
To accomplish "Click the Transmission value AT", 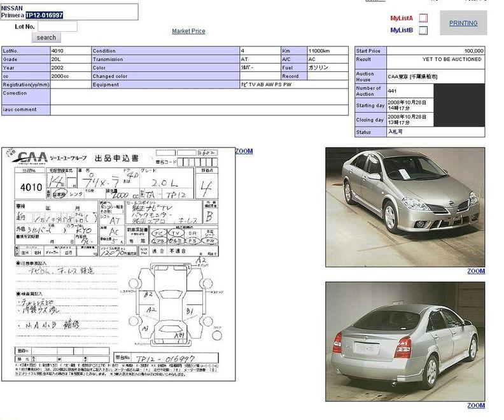I will tap(244, 59).
